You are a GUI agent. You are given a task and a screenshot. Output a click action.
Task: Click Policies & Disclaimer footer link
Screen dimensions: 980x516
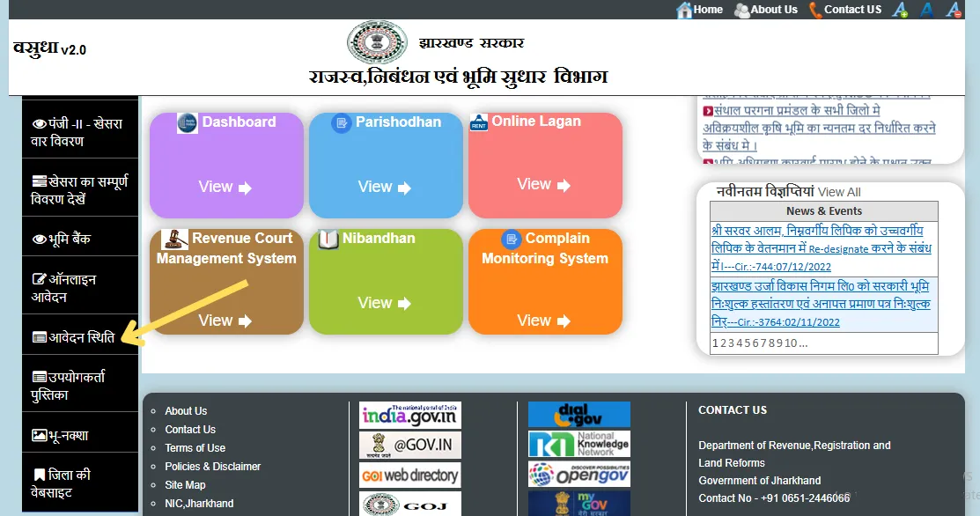click(x=212, y=467)
